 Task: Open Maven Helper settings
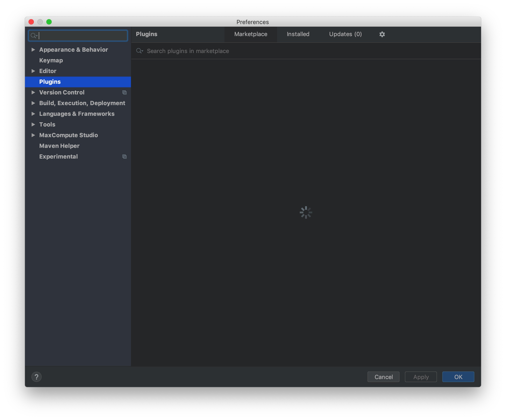(59, 146)
